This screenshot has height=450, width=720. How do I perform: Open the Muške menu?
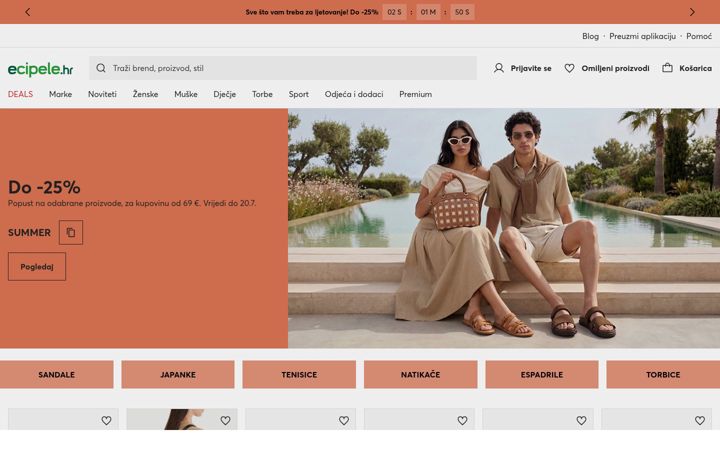[186, 94]
